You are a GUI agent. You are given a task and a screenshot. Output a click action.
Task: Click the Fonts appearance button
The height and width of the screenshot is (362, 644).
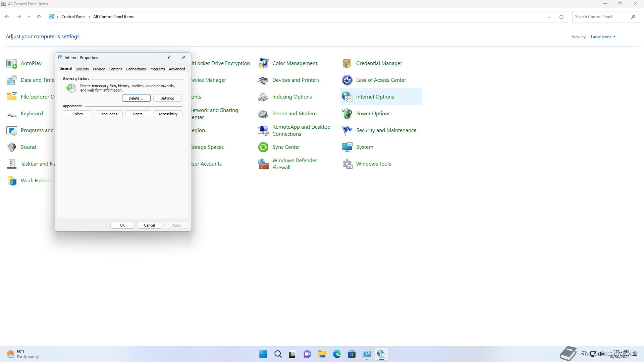tap(138, 114)
